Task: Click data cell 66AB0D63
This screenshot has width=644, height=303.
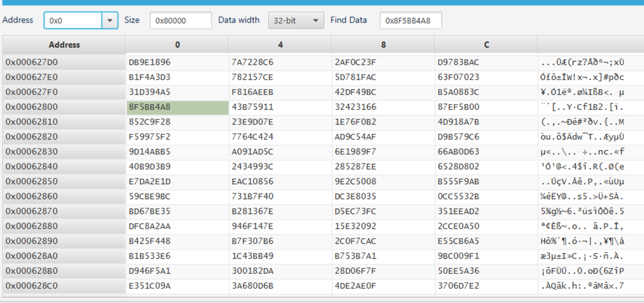Action: click(x=487, y=152)
